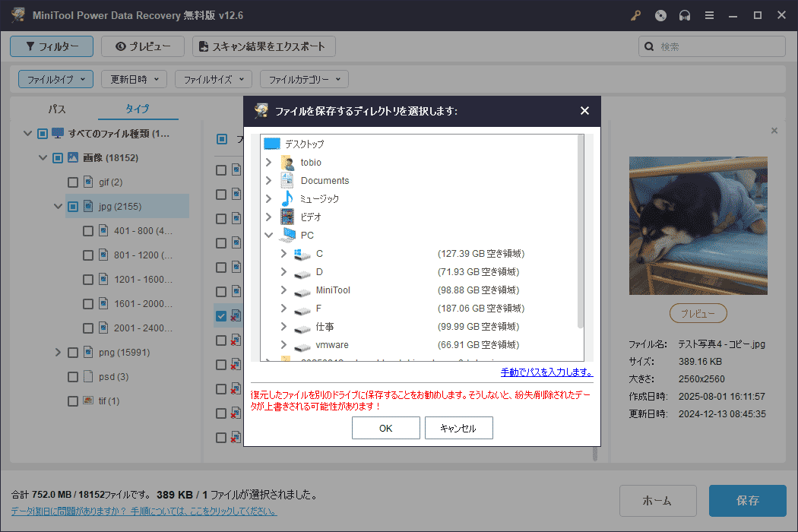Click the フィルター toolbar button
Image resolution: width=798 pixels, height=532 pixels.
pyautogui.click(x=52, y=46)
